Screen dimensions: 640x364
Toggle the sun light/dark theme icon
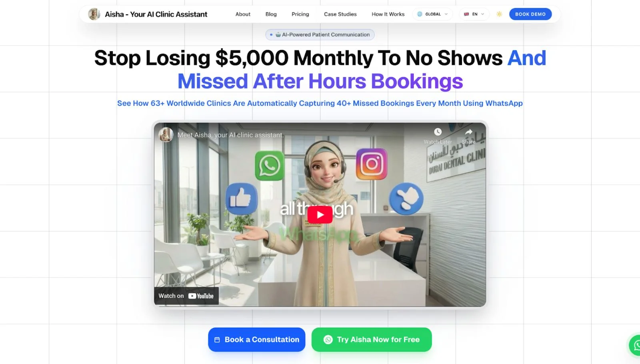tap(499, 14)
